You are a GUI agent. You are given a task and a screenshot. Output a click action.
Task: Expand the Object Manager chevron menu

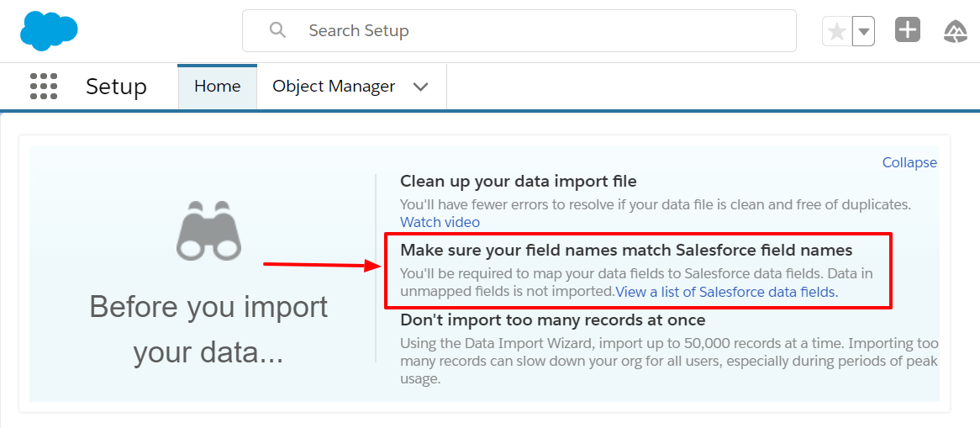[420, 87]
